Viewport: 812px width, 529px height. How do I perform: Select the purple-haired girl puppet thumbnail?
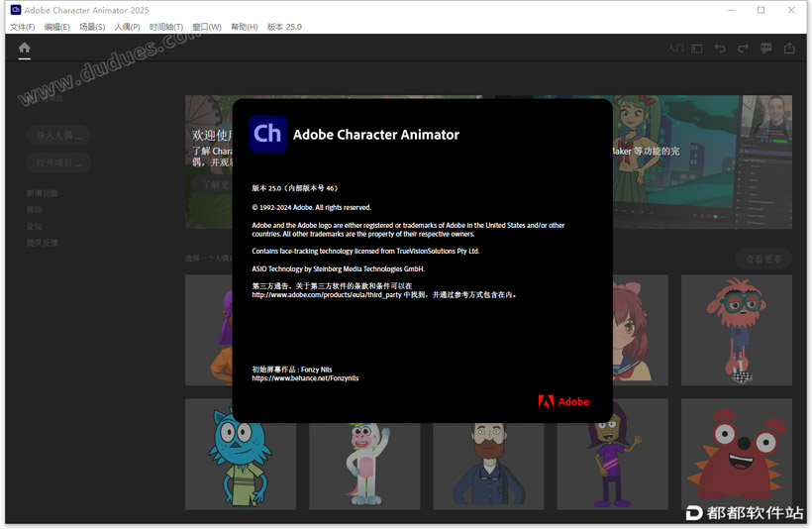tap(612, 454)
